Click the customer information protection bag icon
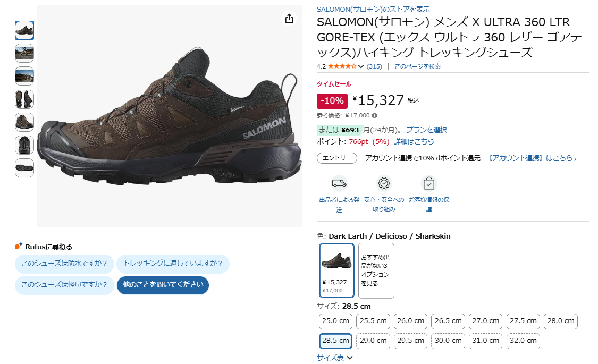Viewport: 598px width, 364px height. [429, 183]
